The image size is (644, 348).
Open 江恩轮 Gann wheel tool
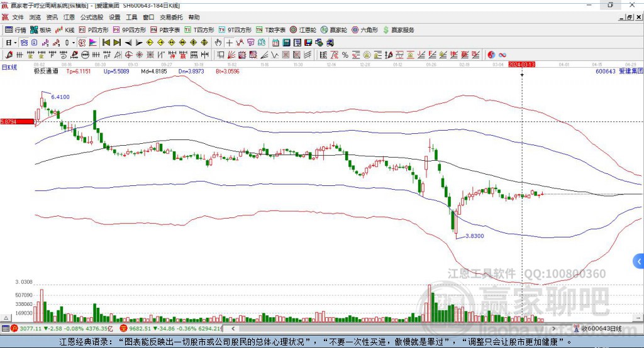(303, 30)
